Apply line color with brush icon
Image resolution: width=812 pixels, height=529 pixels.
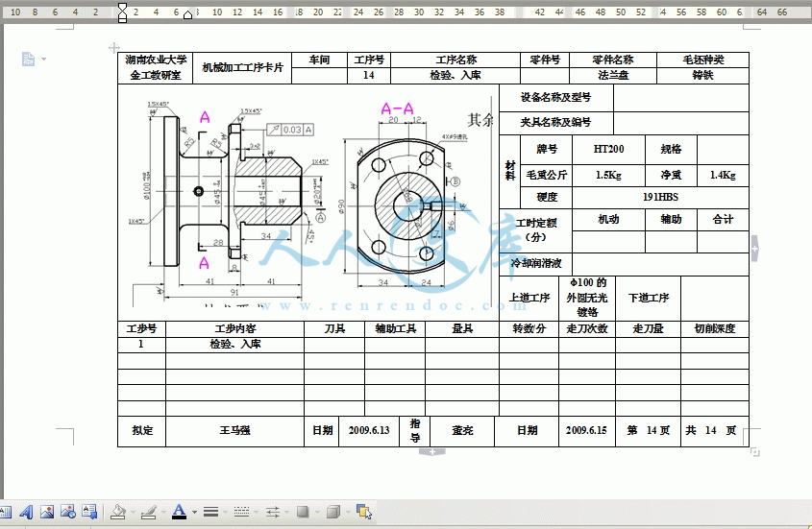click(149, 512)
